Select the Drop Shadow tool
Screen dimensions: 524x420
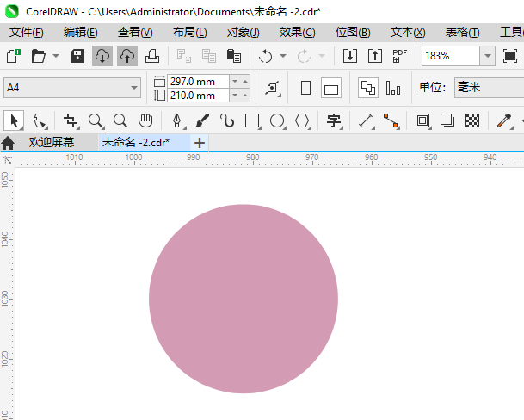tap(447, 120)
